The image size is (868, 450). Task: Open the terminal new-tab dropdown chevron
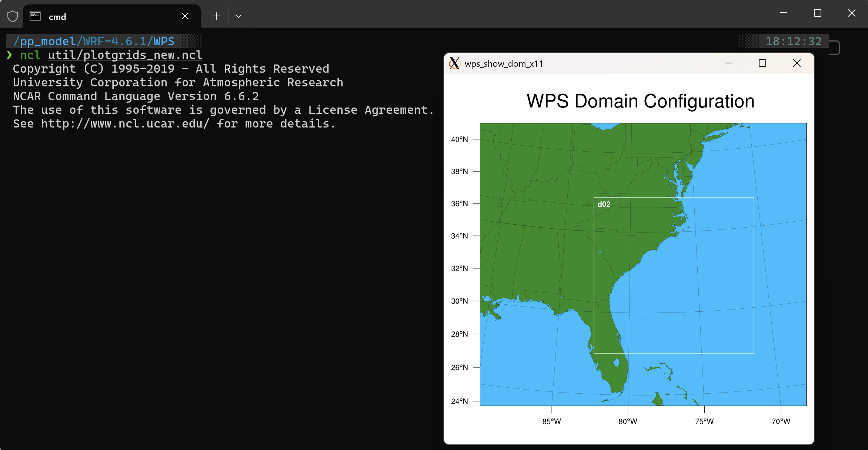point(239,16)
